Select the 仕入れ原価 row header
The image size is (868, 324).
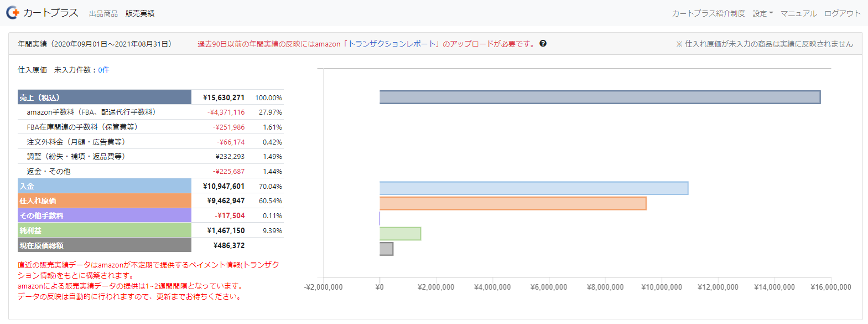105,200
